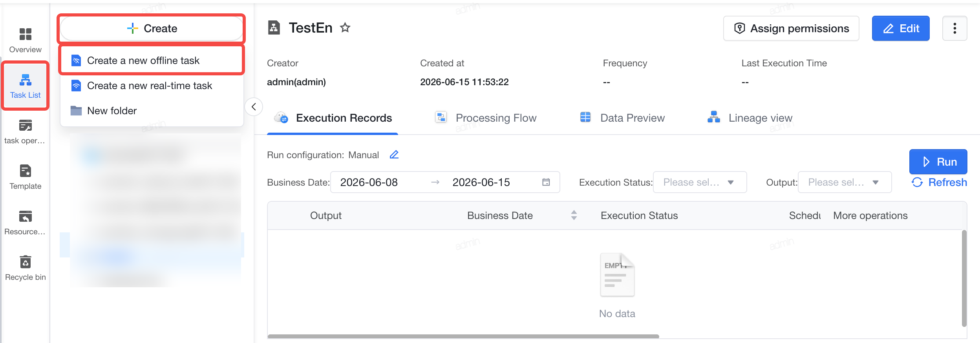Open task operations in sidebar
The width and height of the screenshot is (980, 343).
tap(25, 131)
